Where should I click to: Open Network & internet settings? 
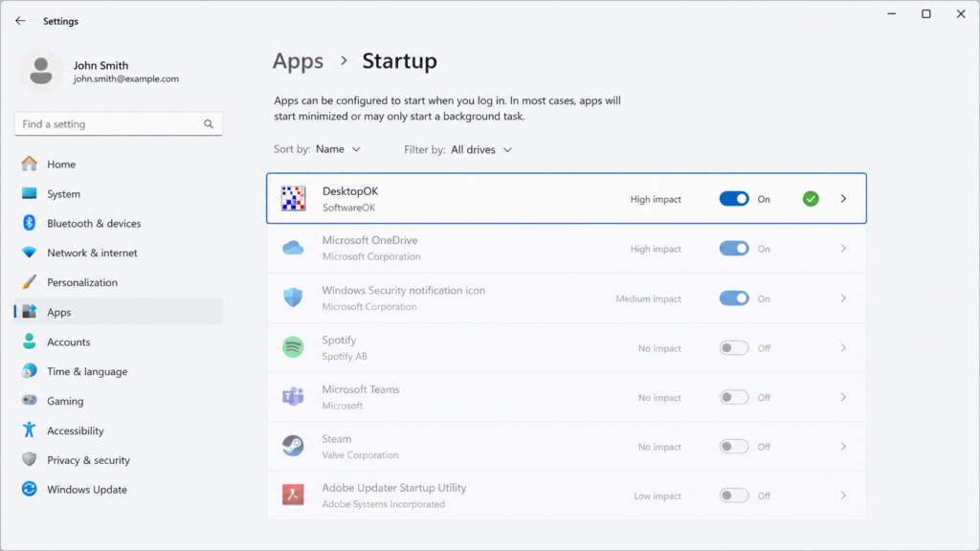(x=118, y=253)
